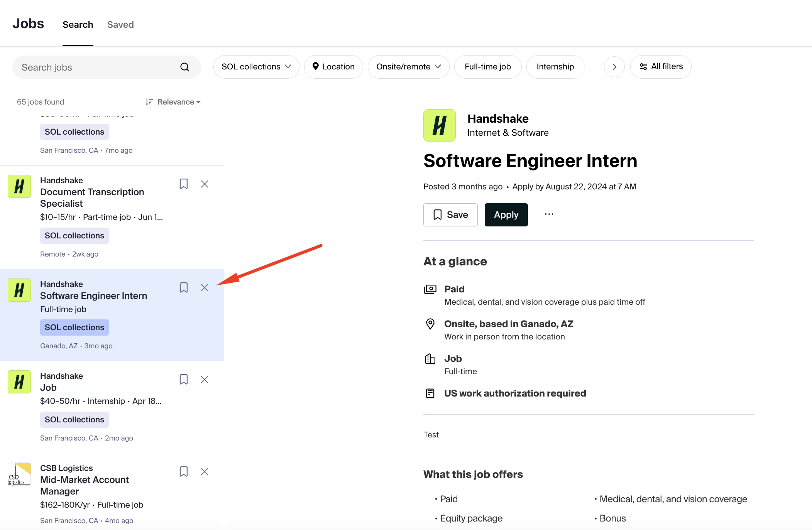The image size is (812, 530).
Task: Bookmark the Handshake Job $40–50/hr listing
Action: (184, 380)
